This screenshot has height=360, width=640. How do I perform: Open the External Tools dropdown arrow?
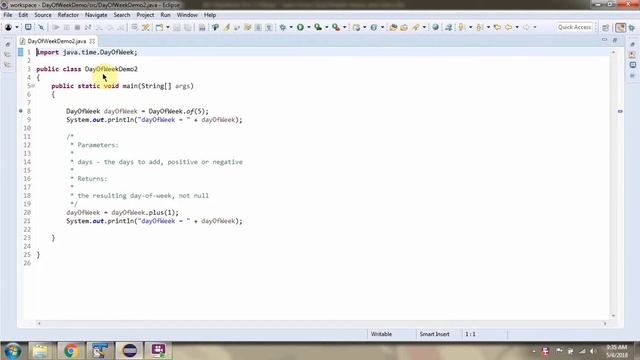pos(344,27)
